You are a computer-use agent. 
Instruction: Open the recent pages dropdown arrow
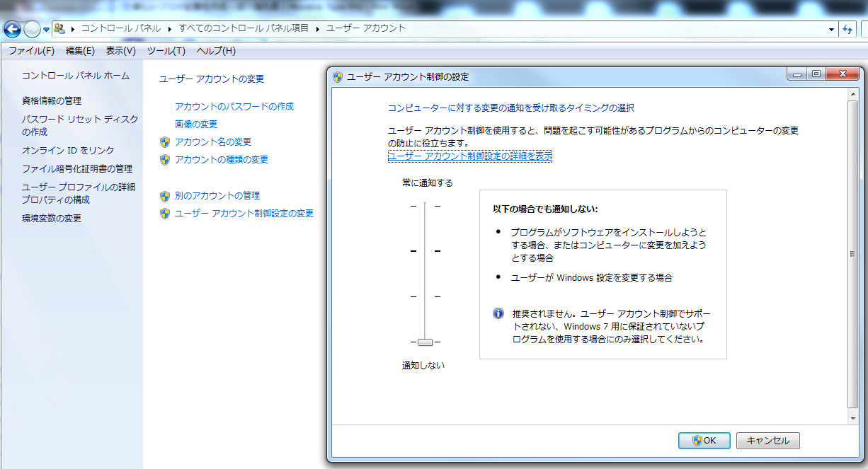pyautogui.click(x=47, y=29)
